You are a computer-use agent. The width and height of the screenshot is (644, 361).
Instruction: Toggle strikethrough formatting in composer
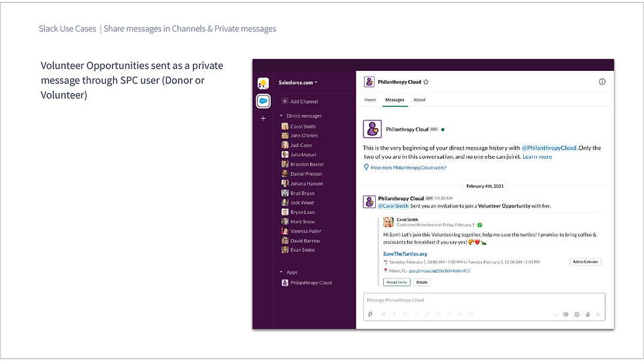[x=405, y=314]
